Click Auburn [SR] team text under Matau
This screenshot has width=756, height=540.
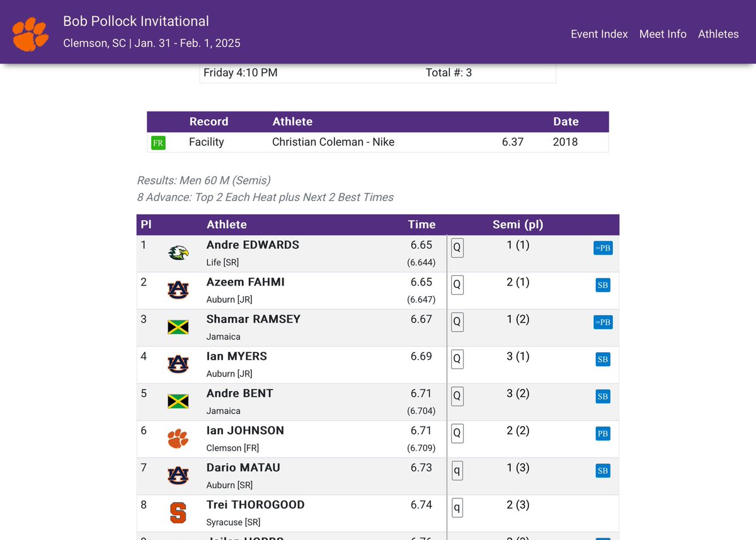(x=229, y=485)
